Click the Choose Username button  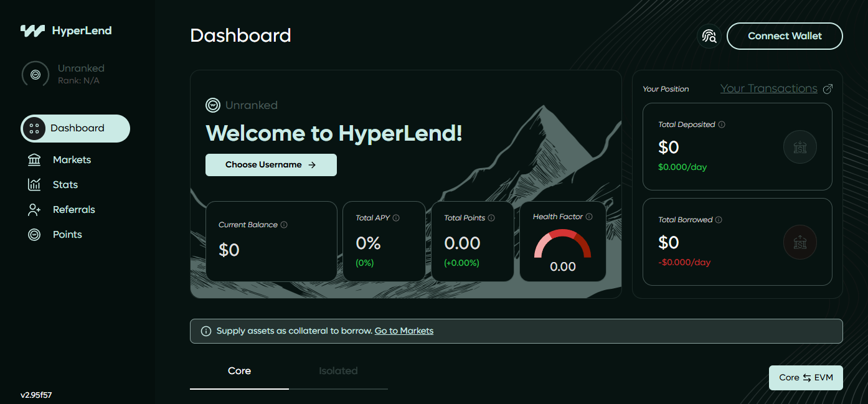(x=271, y=165)
